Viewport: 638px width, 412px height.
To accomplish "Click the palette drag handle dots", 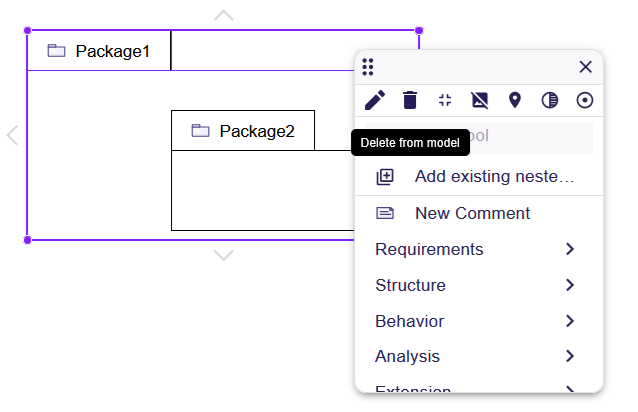I will coord(368,67).
